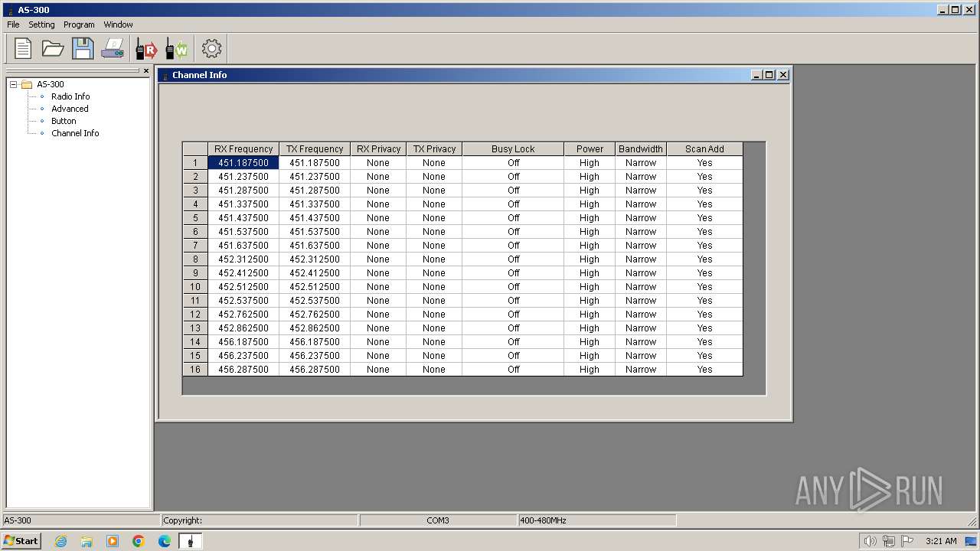
Task: Open settings gear toolbar icon
Action: (x=211, y=48)
